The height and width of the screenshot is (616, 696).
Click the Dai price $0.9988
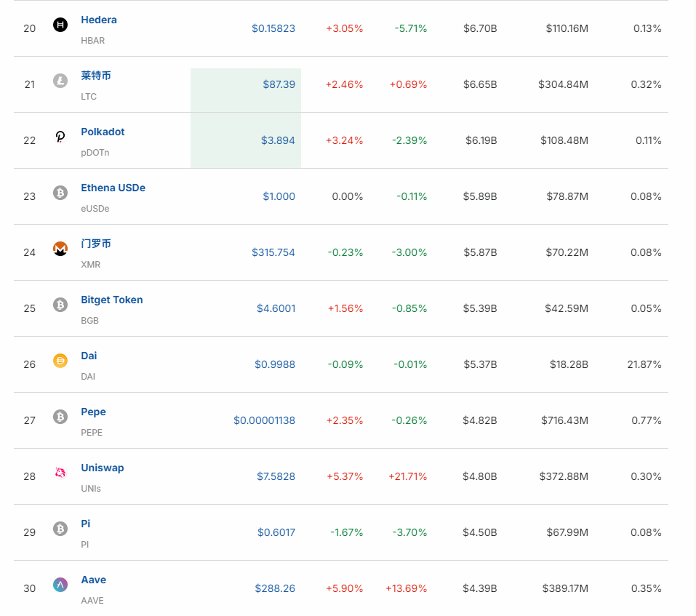click(275, 364)
